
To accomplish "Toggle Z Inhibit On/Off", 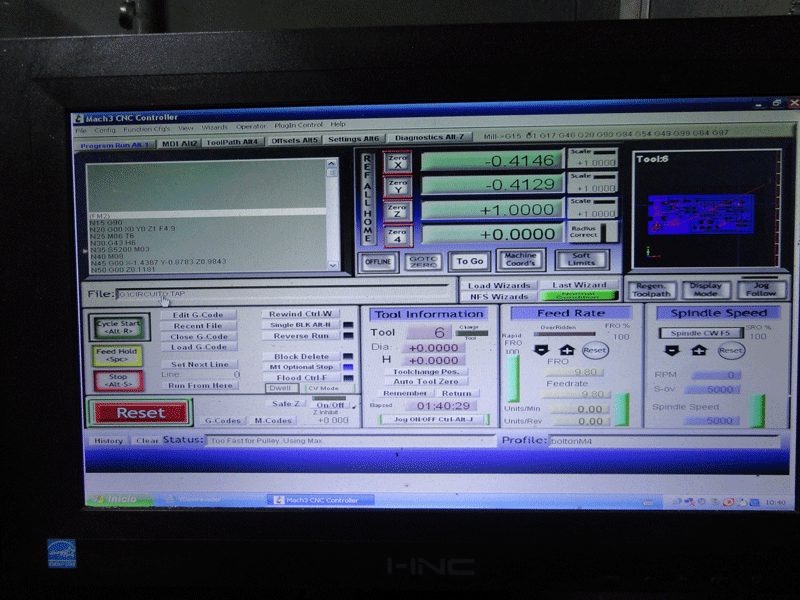I will tap(330, 405).
